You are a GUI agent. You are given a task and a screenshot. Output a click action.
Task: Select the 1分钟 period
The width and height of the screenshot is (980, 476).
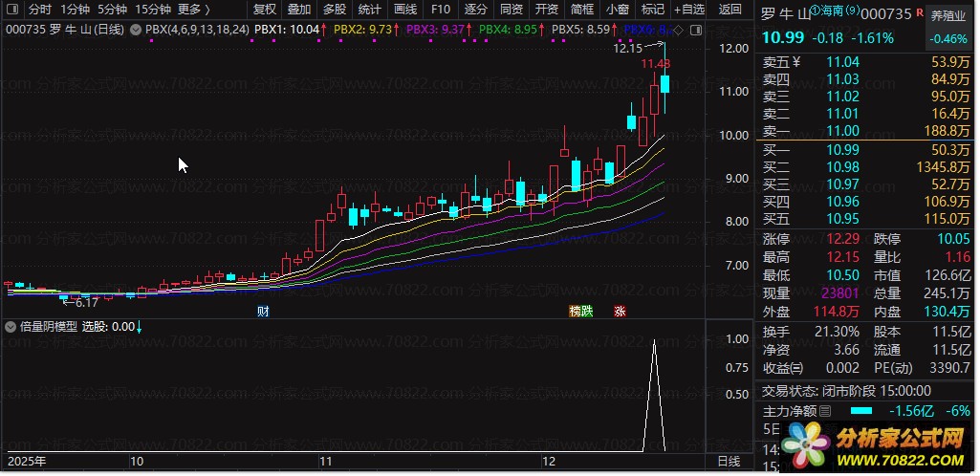pos(75,10)
